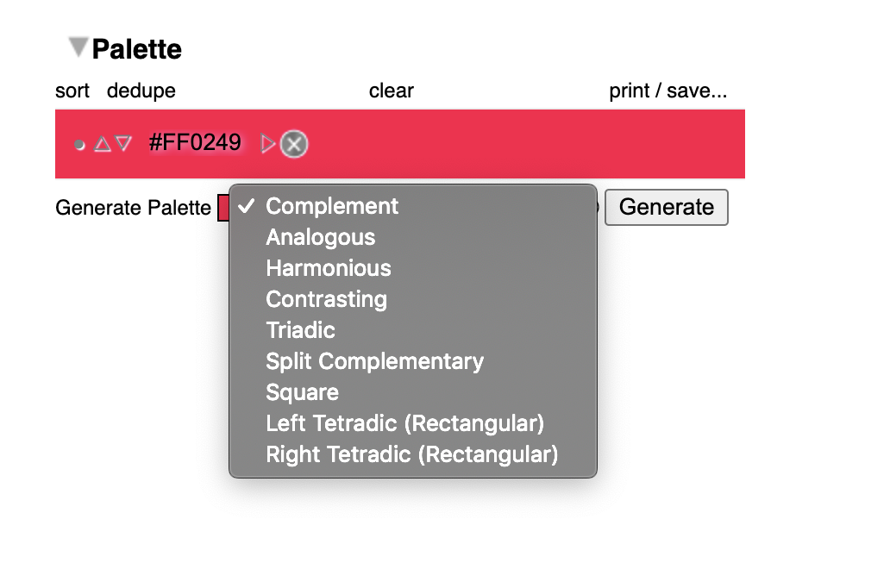The image size is (890, 588).
Task: Sort the palette colors
Action: (x=72, y=91)
